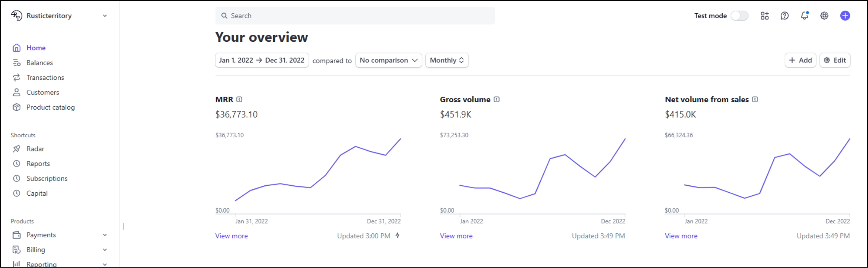
Task: Click into the Search field
Action: (355, 16)
